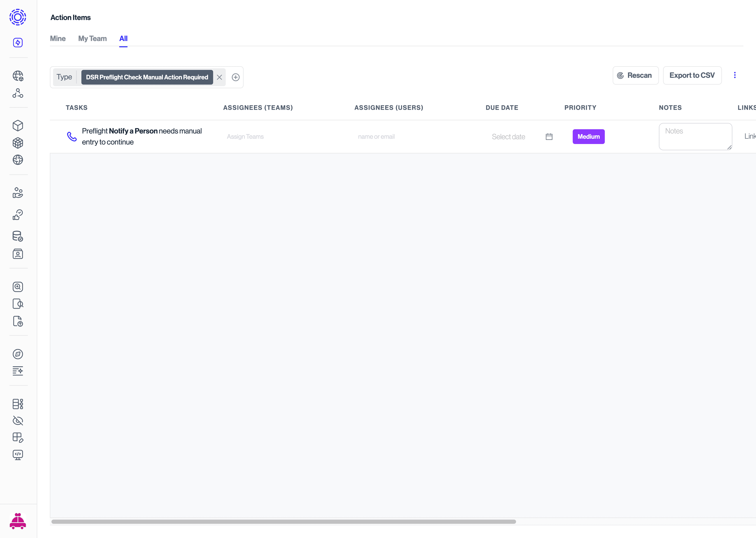Click the horizontal scrollbar at the bottom
The image size is (756, 538).
click(x=283, y=521)
